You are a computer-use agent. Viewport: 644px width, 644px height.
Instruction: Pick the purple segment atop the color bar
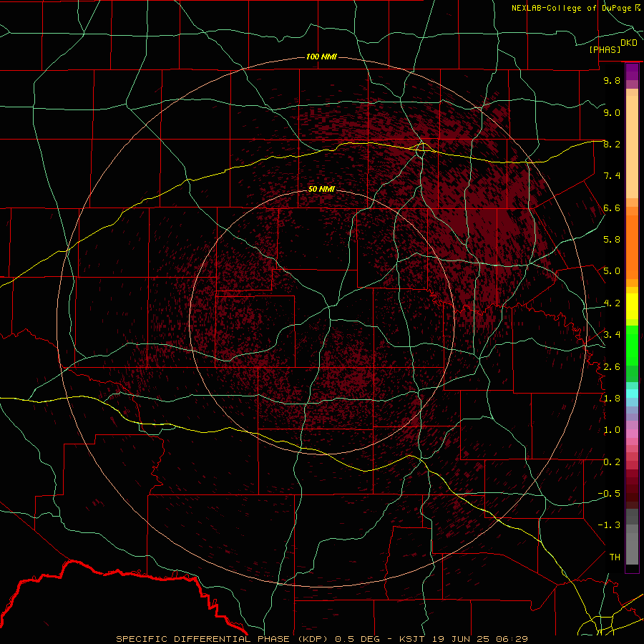(x=632, y=72)
